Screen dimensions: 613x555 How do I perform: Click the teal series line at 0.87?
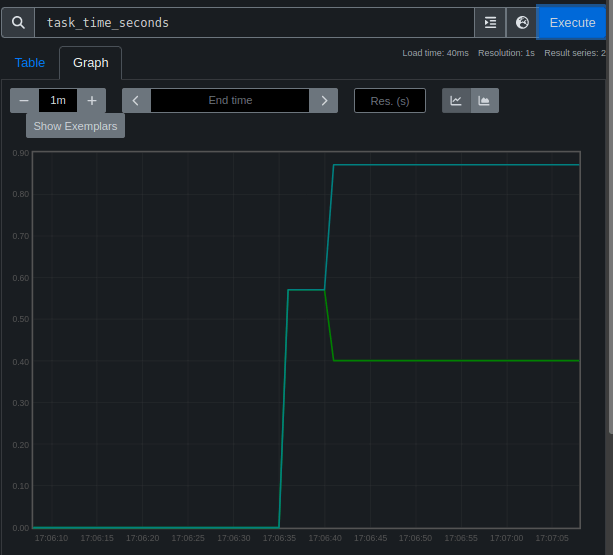456,165
